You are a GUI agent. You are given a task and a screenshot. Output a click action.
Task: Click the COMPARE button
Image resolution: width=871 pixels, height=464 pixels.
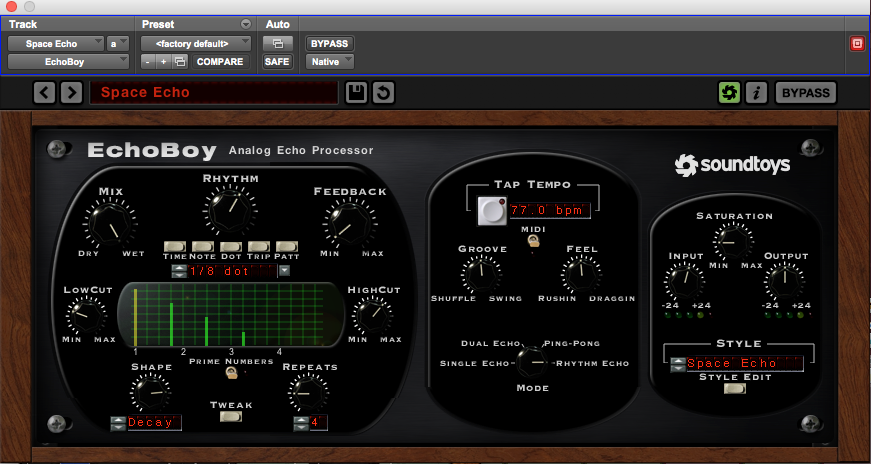click(220, 62)
